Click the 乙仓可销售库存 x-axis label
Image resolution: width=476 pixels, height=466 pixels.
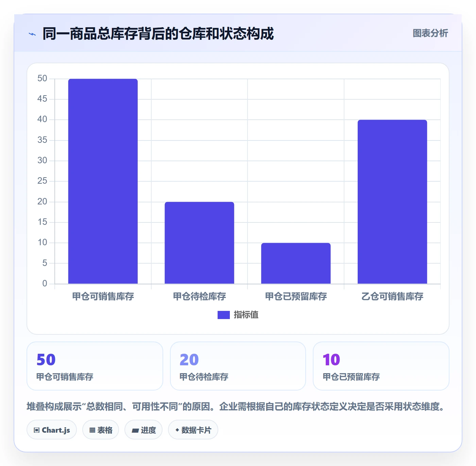tap(392, 297)
